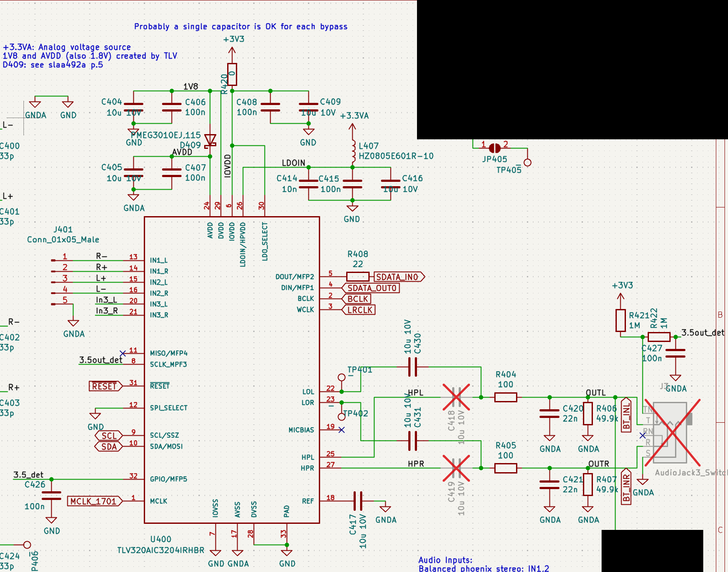Select resistor R421 1M symbol
This screenshot has height=572, width=728.
[621, 320]
